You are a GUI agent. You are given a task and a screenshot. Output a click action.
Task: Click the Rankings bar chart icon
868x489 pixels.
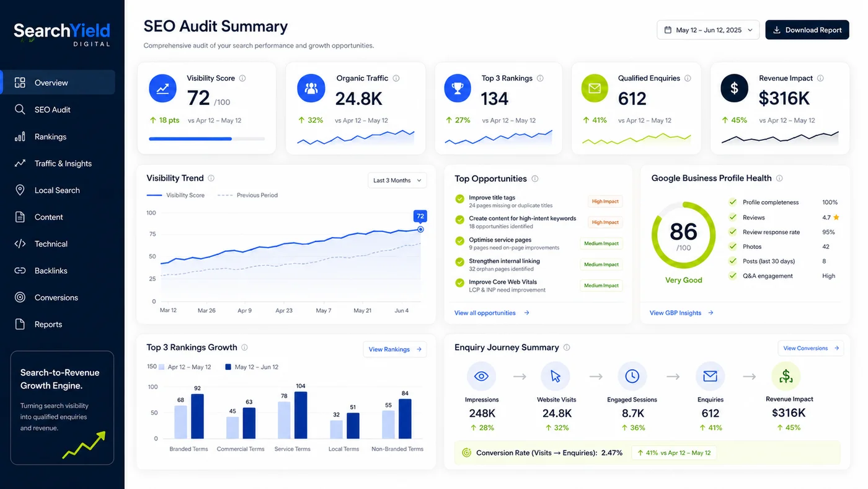click(x=20, y=137)
